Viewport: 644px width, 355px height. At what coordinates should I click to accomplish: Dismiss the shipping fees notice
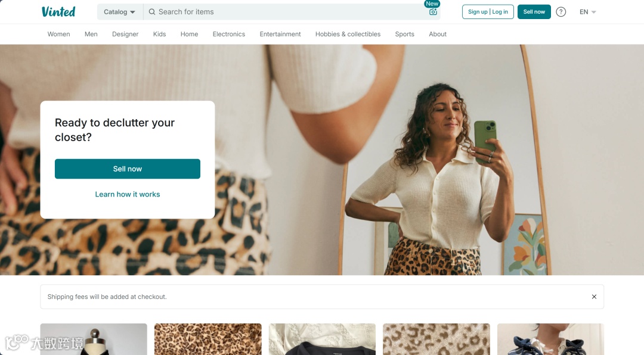[594, 297]
